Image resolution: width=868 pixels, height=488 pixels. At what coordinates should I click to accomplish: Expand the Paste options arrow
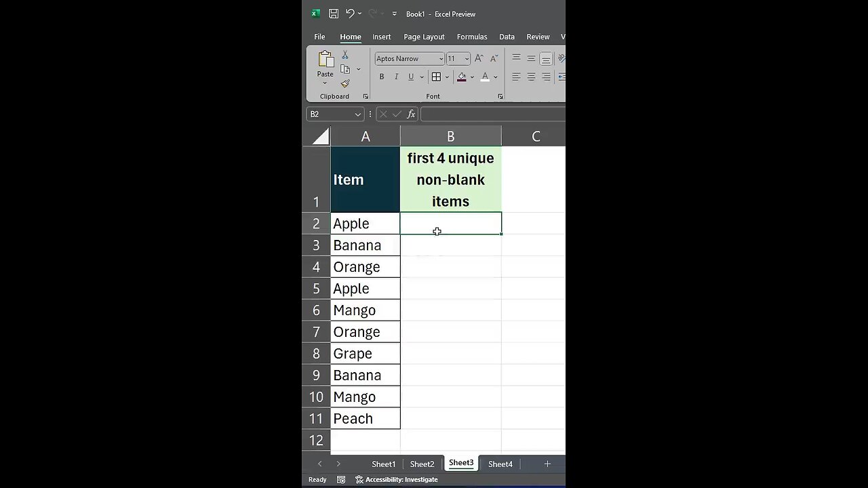click(x=325, y=83)
